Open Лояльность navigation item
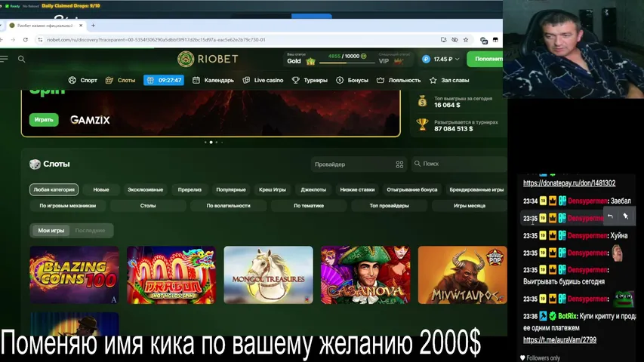 click(x=399, y=81)
